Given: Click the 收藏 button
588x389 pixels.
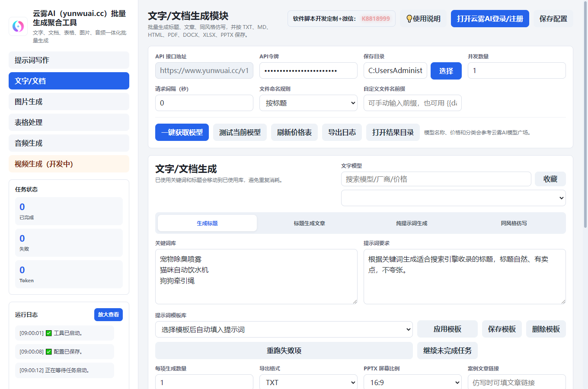Looking at the screenshot, I should pos(550,179).
